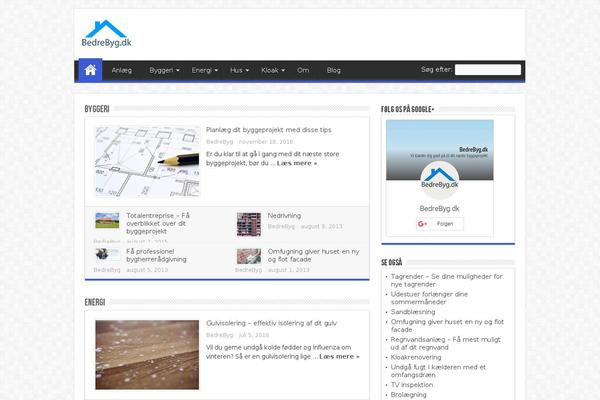Open the Om page
Viewport: 600px width, 400px height.
click(303, 70)
